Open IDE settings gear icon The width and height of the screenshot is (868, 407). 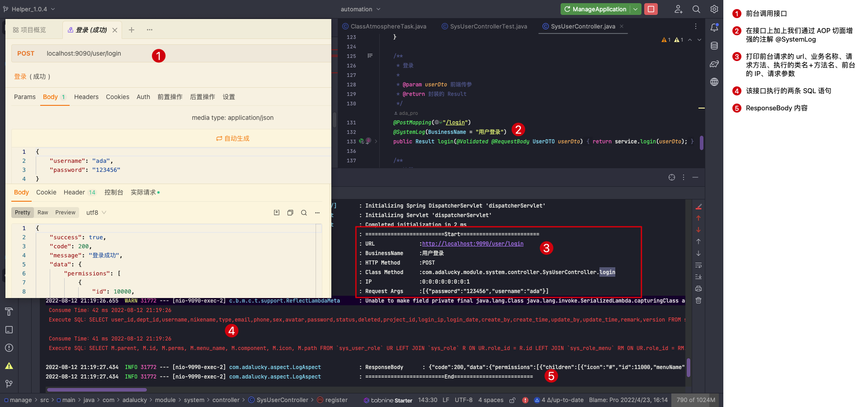(714, 9)
